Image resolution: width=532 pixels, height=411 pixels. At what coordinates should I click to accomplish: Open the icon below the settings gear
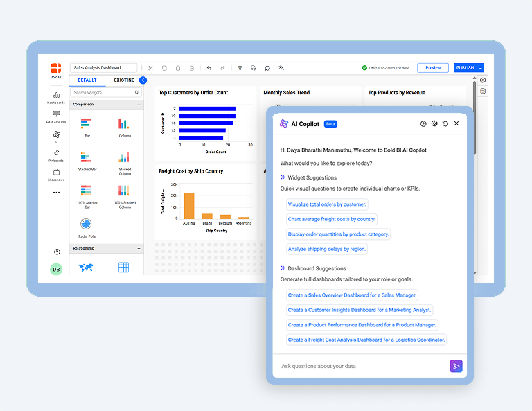click(483, 91)
